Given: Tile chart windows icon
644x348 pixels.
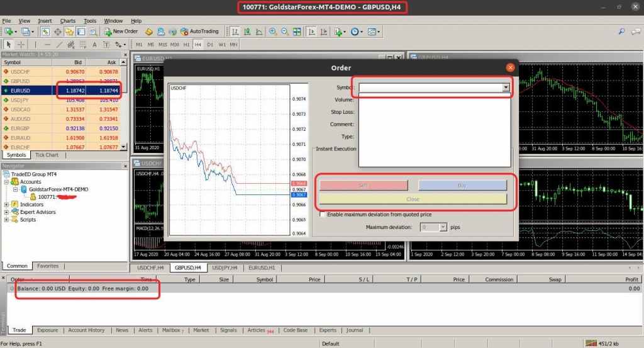Looking at the screenshot, I should point(297,31).
